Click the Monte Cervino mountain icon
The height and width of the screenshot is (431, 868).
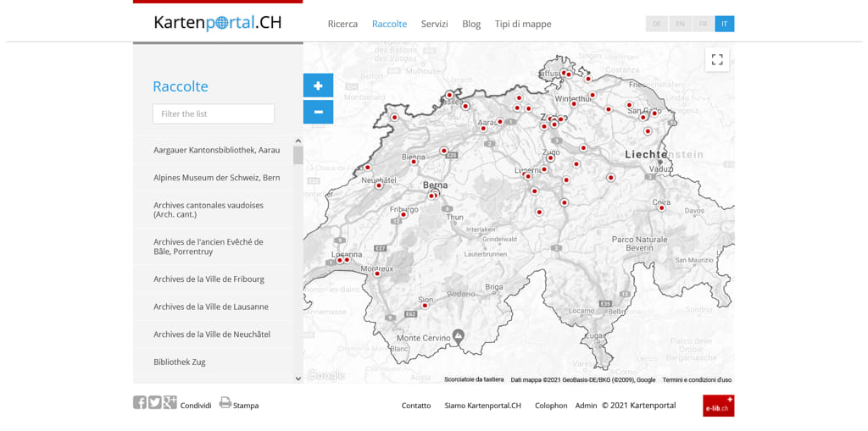459,335
